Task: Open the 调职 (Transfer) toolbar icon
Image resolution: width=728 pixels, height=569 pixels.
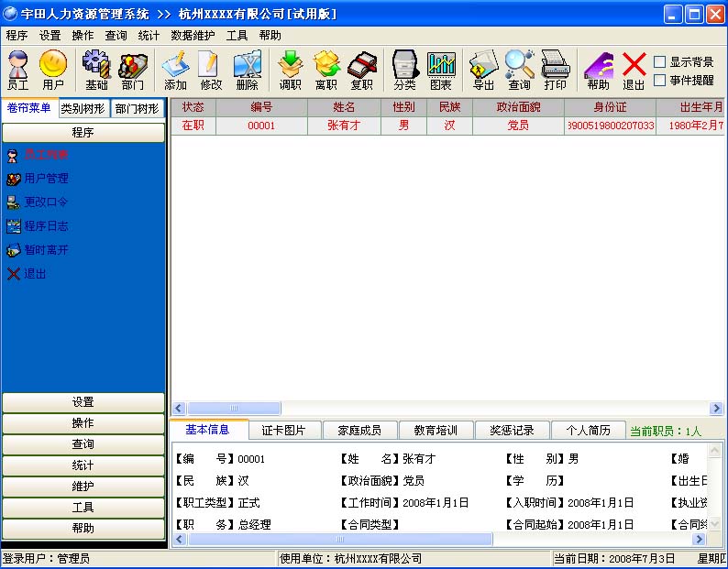Action: [x=290, y=70]
